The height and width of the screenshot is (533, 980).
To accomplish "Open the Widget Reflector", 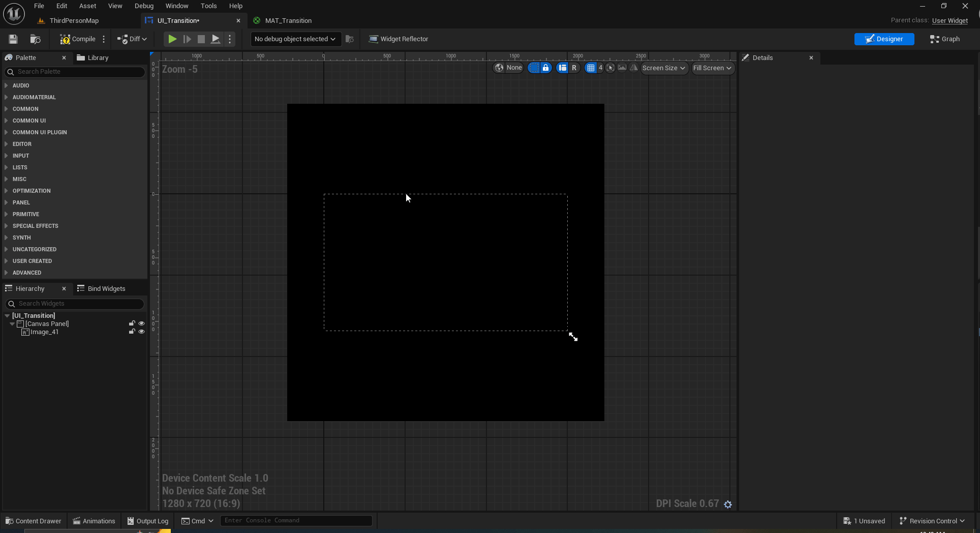I will click(x=399, y=39).
